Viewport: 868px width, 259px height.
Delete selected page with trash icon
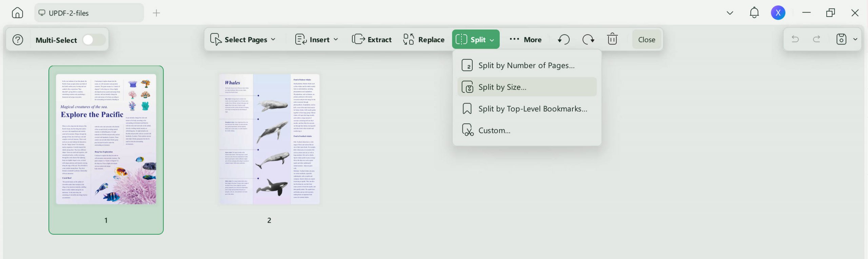(612, 39)
